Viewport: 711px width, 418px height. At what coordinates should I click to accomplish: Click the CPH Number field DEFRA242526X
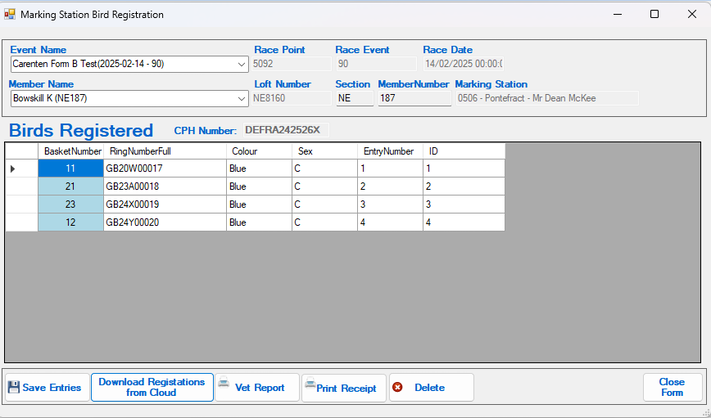[x=286, y=131]
